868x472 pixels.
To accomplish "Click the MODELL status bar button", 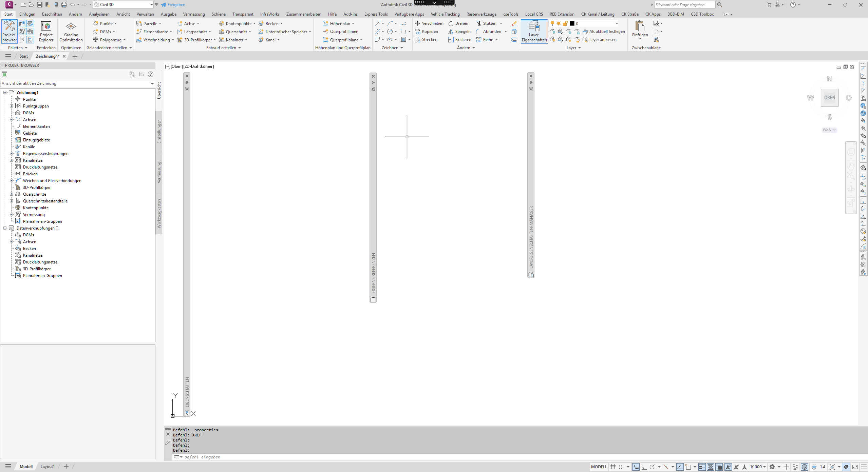I will (599, 467).
